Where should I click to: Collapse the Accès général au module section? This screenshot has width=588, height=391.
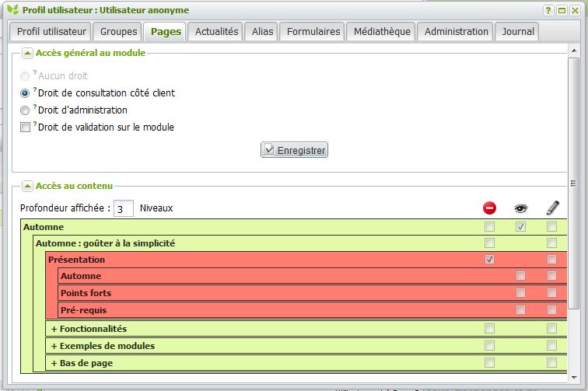coord(26,53)
